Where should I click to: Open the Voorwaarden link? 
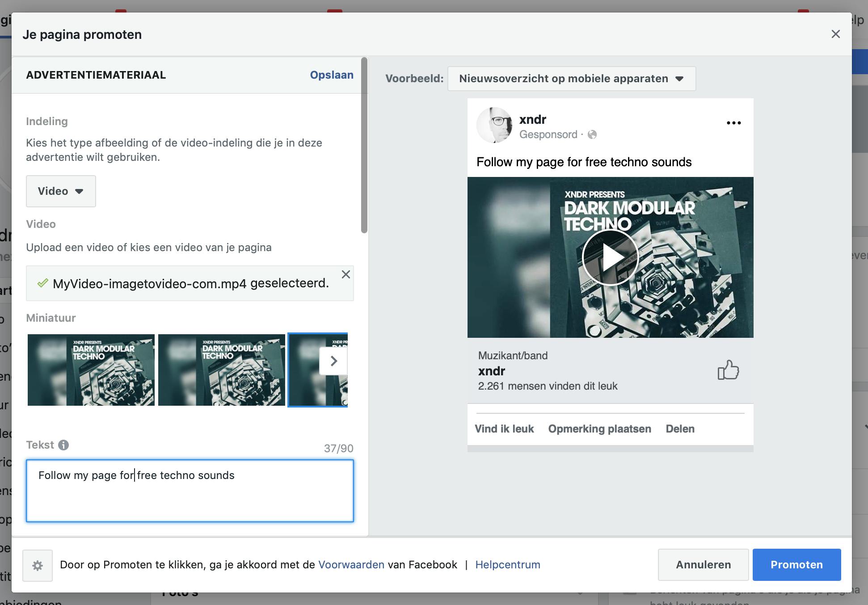pos(351,565)
